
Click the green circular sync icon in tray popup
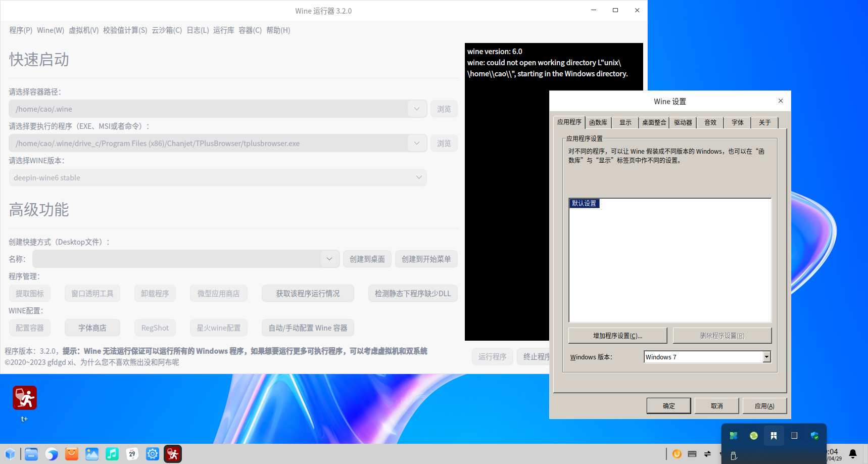pyautogui.click(x=754, y=436)
